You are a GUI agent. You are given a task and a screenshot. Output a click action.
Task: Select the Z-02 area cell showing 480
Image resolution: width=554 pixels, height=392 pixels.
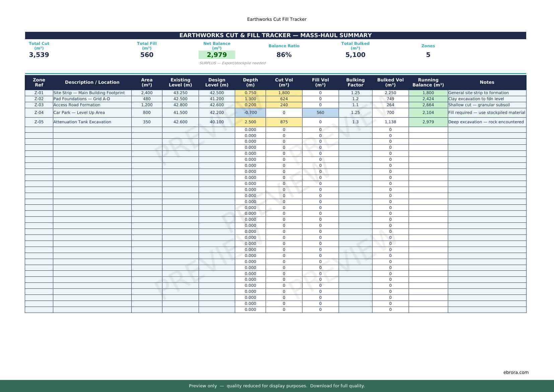147,99
